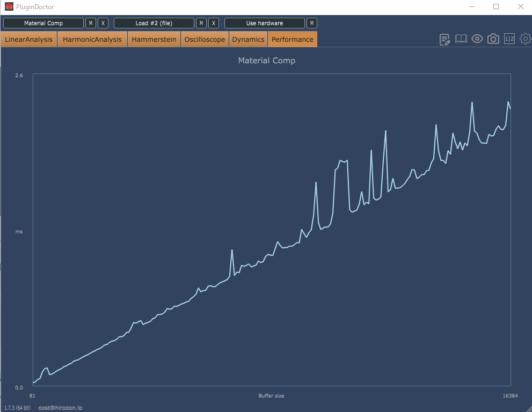Toggle M button next to Load #2
532x412 pixels.
click(x=201, y=23)
